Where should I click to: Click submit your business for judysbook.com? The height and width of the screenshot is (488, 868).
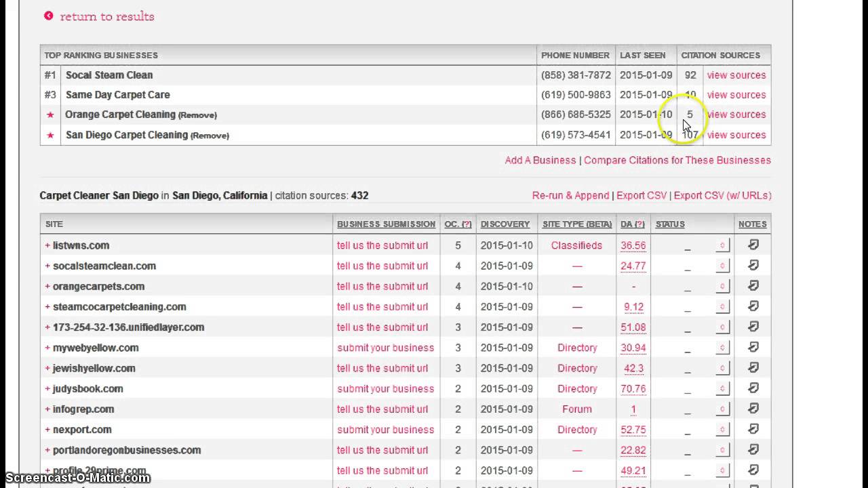pos(385,388)
